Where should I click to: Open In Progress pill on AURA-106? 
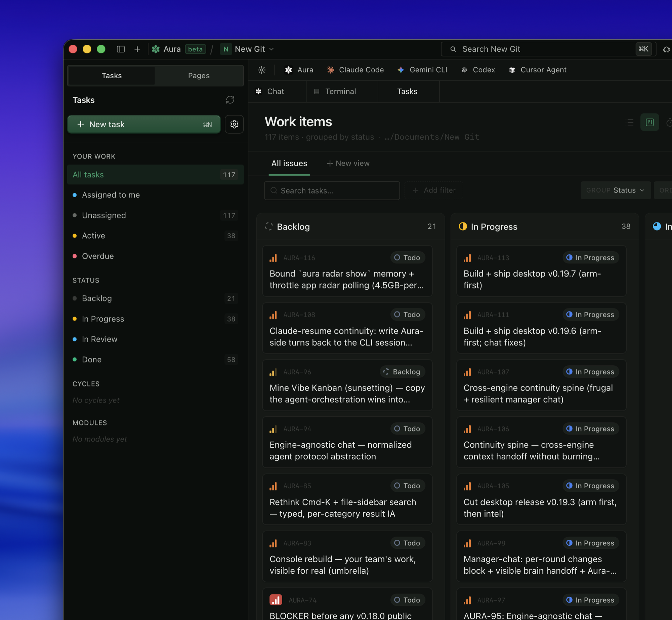point(590,428)
